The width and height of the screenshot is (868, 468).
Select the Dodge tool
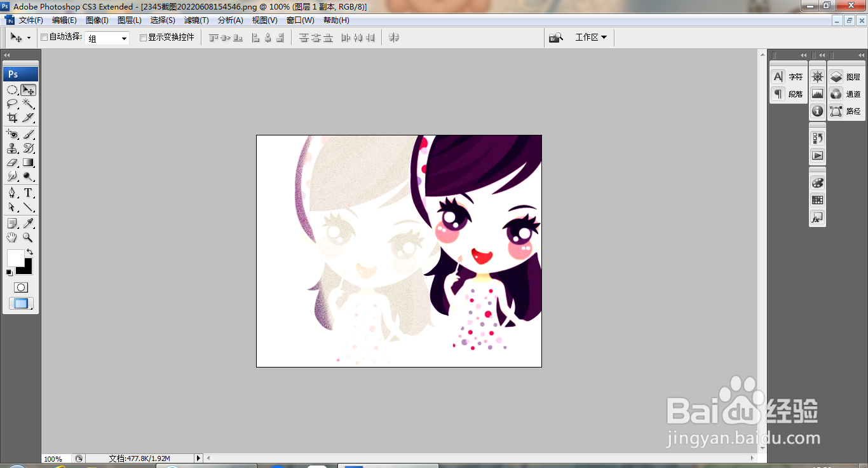pos(28,176)
